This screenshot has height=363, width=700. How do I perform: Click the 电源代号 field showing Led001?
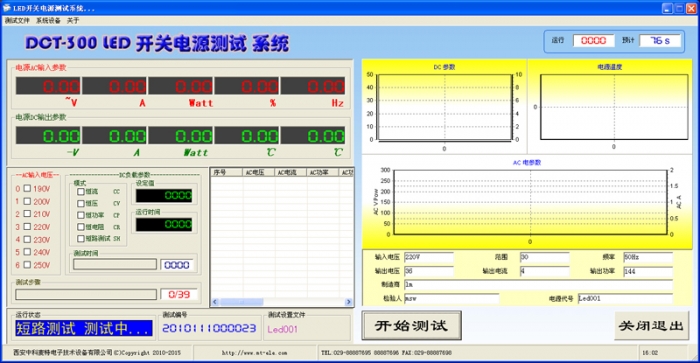(625, 299)
